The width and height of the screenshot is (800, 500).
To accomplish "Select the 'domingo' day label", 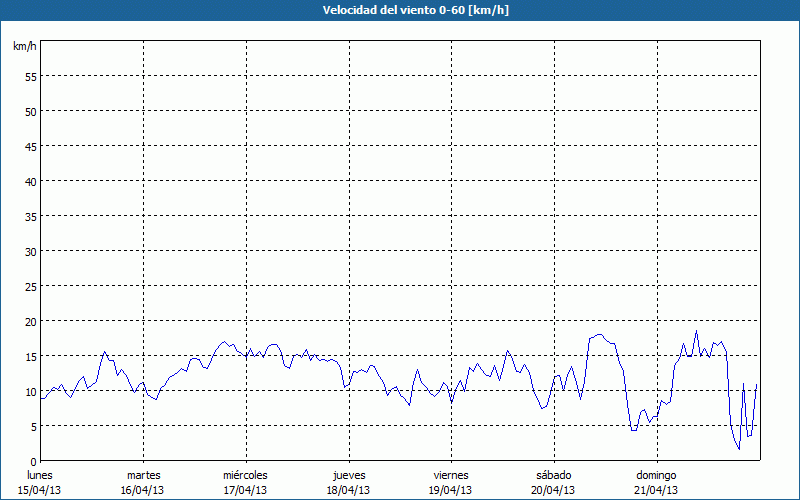I will click(656, 475).
